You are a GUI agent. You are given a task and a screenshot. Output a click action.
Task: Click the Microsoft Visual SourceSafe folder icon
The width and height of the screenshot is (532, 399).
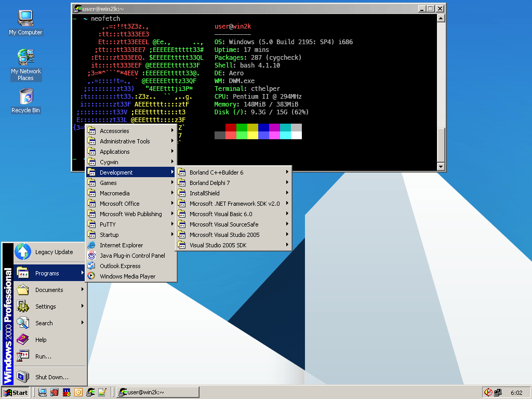(x=181, y=224)
